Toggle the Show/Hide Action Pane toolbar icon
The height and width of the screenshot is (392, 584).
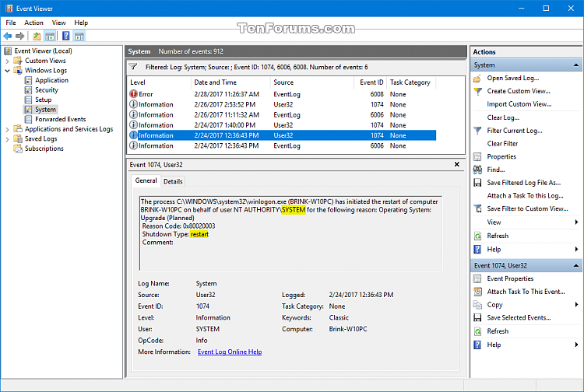click(79, 36)
